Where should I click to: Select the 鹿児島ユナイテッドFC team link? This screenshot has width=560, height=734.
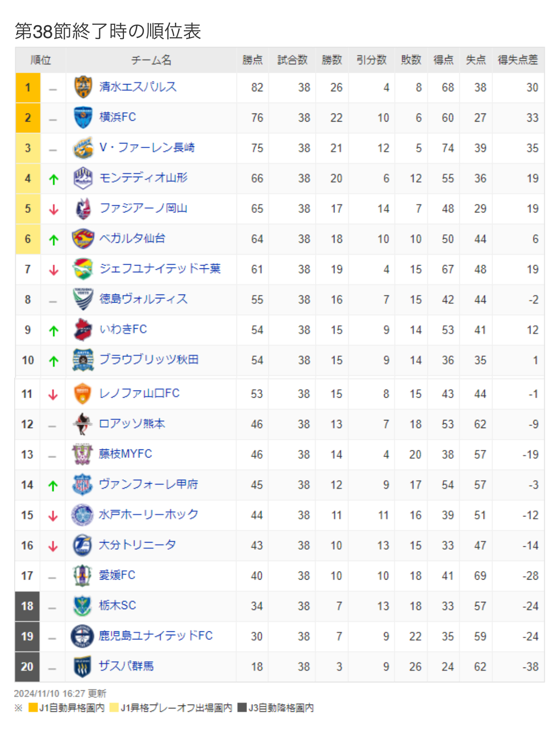155,636
